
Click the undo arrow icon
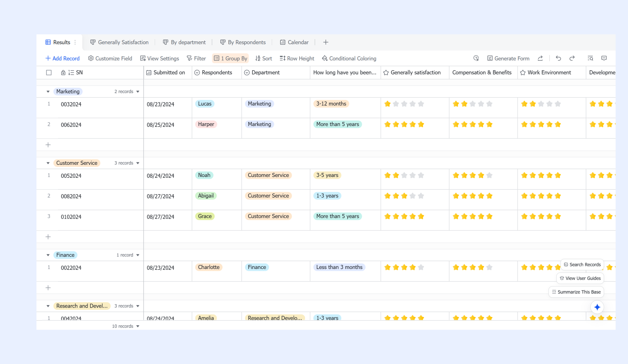pos(558,58)
